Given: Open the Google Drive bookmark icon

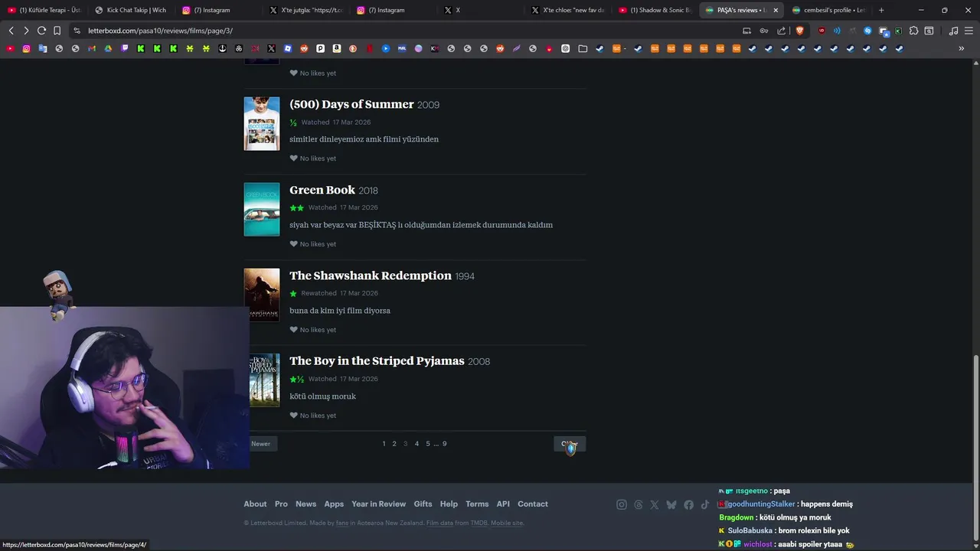Looking at the screenshot, I should [108, 48].
